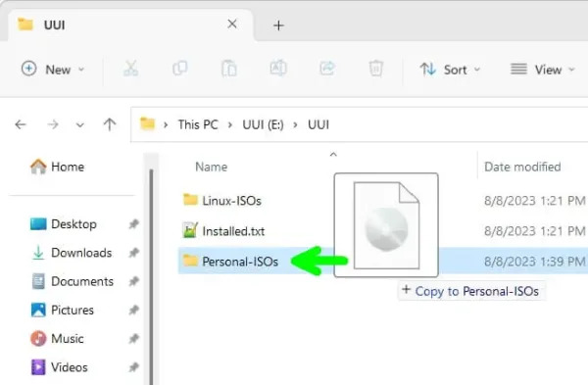Open the View layout dropdown
The image size is (588, 385).
coord(543,70)
